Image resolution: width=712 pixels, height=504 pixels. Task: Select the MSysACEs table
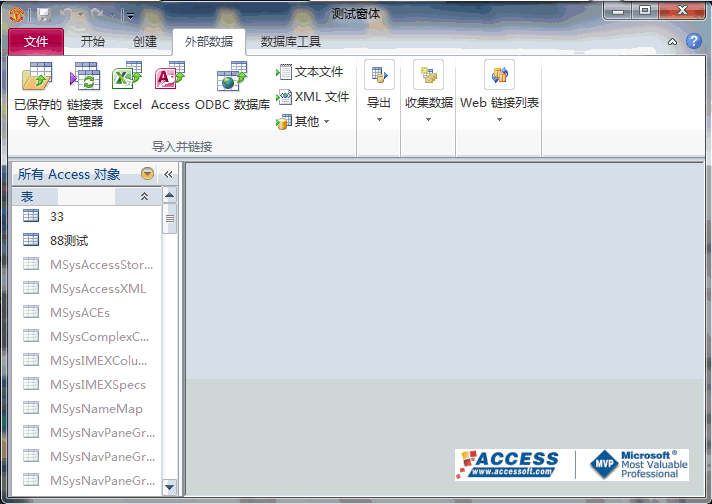(87, 313)
